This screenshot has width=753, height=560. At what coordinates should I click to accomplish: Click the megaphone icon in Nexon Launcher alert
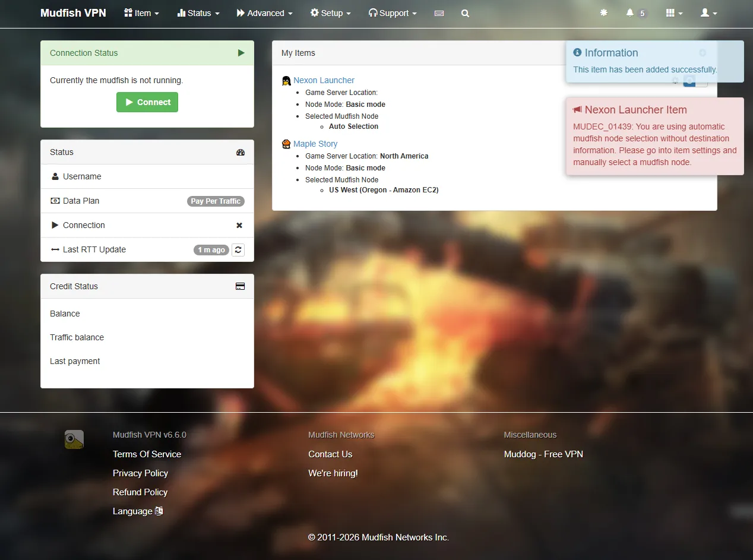(577, 110)
